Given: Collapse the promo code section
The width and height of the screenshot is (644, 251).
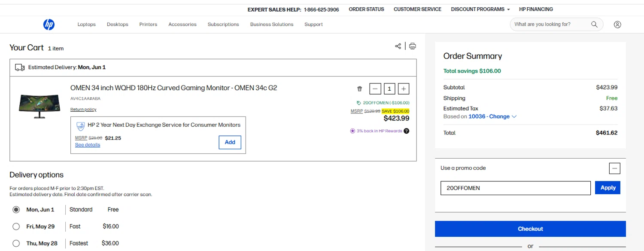Looking at the screenshot, I should (614, 168).
